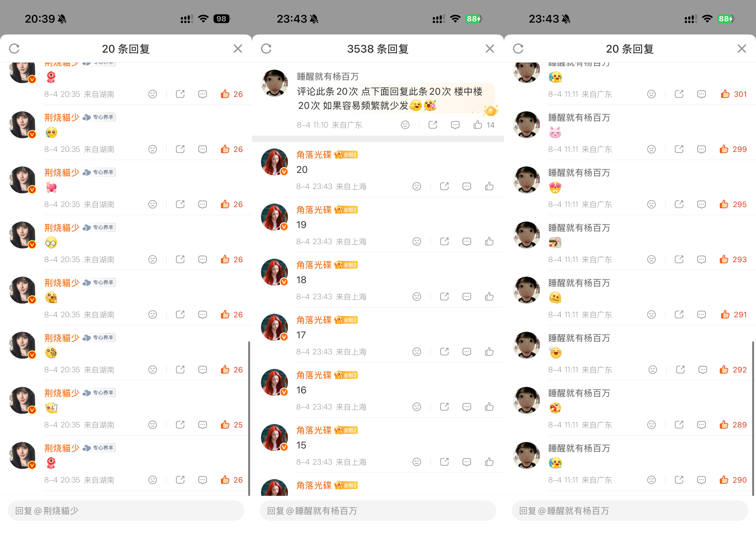756x546 pixels.
Task: Comment on the reply with 301 likes
Action: 702,94
